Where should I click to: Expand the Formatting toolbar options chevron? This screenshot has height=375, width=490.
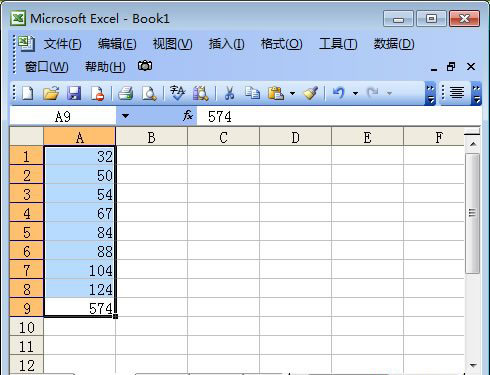[477, 93]
